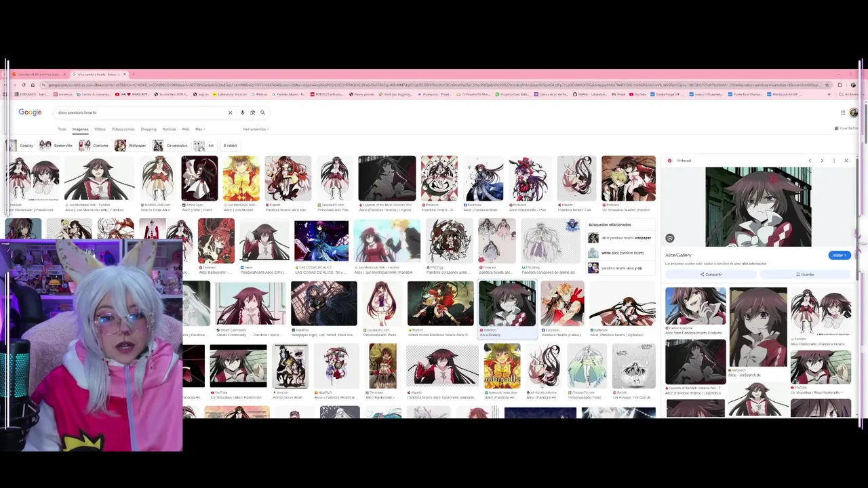Screen dimensions: 868x488
Task: Open the selected Alice/Gallery grid thumbnail
Action: (507, 309)
